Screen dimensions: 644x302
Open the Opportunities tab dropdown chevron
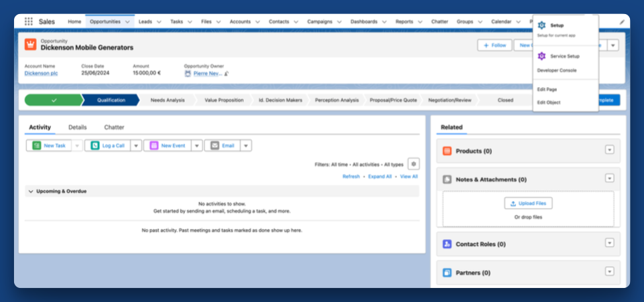pyautogui.click(x=128, y=21)
